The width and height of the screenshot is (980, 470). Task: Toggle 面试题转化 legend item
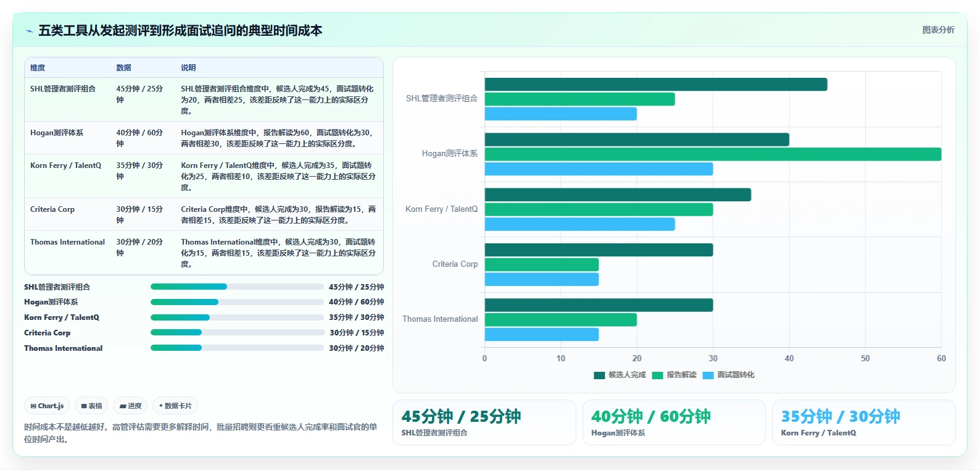(x=728, y=375)
